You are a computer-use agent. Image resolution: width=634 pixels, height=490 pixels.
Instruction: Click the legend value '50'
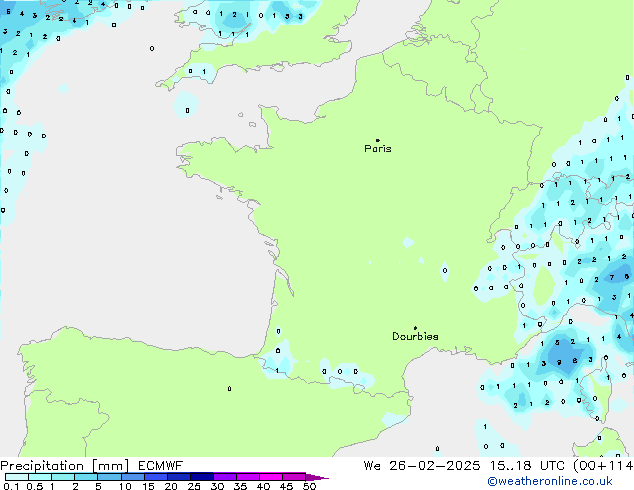coord(309,486)
